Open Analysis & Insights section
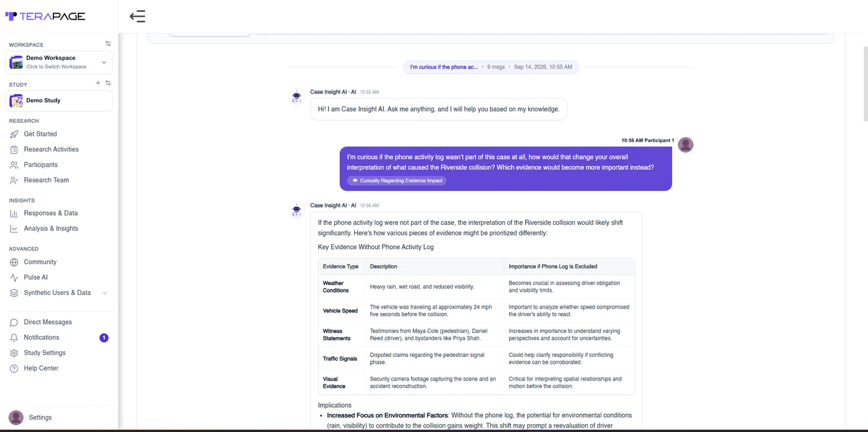This screenshot has width=868, height=432. pyautogui.click(x=51, y=229)
